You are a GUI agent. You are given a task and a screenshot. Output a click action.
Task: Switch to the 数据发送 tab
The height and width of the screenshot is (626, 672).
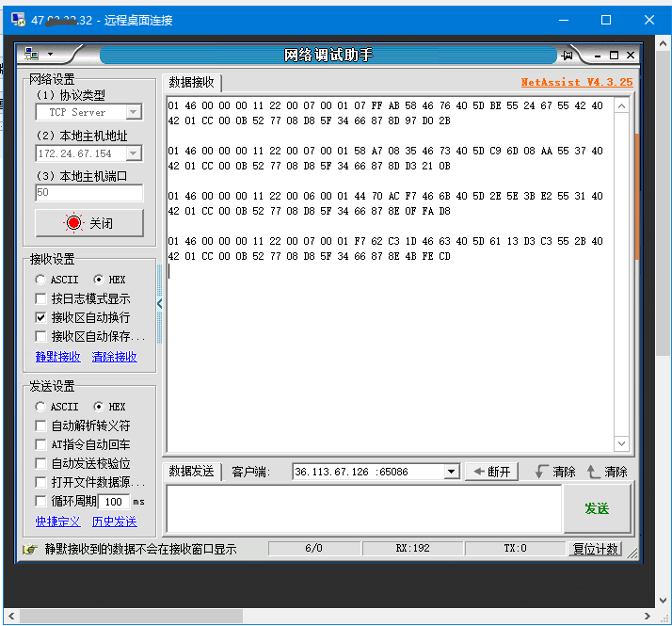point(191,472)
